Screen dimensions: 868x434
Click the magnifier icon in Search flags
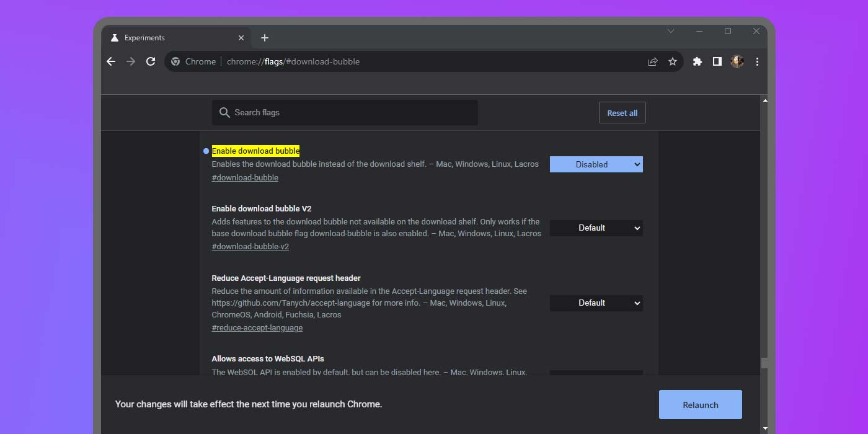(224, 112)
